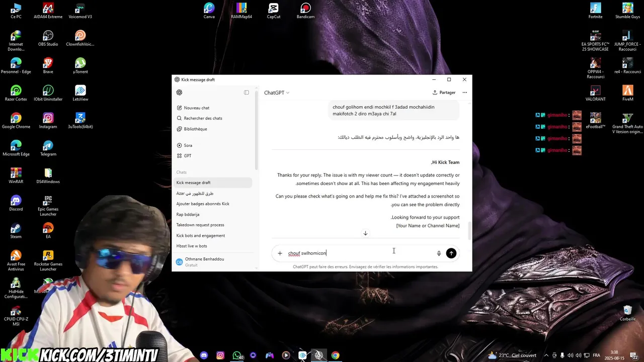The height and width of the screenshot is (362, 644).
Task: Open the Kick bots and engagement chat
Action: coord(213,235)
